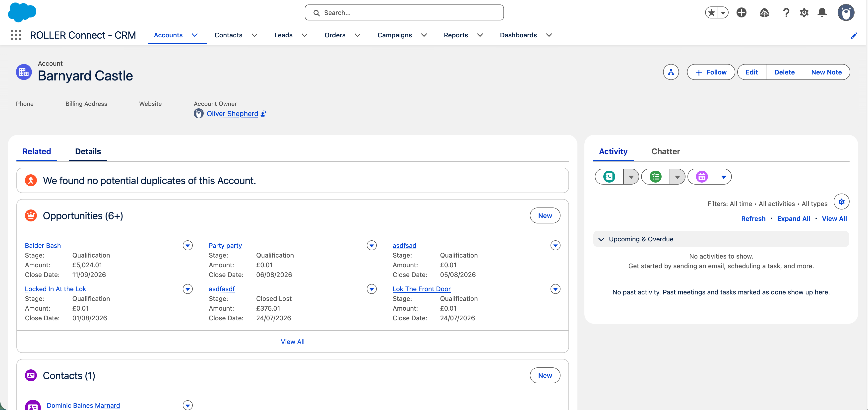
Task: Open the user profile avatar
Action: pos(846,12)
